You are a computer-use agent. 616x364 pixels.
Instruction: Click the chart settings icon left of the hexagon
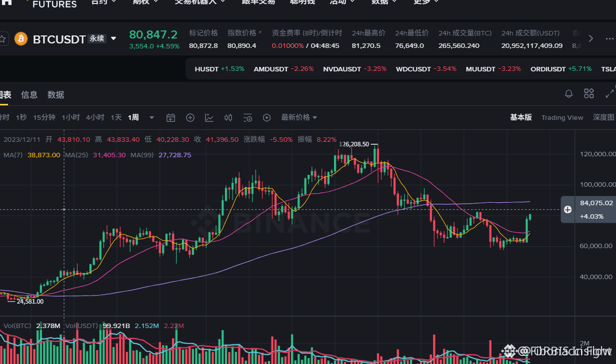tap(247, 118)
